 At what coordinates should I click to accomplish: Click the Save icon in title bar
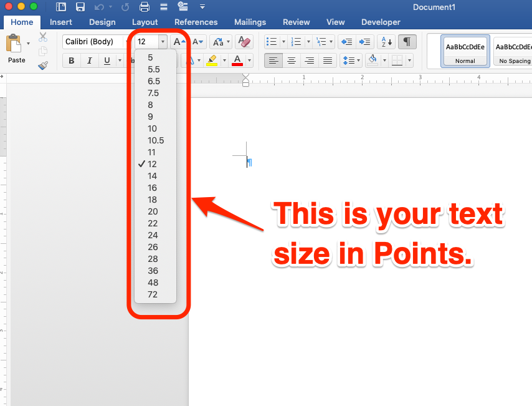point(80,6)
